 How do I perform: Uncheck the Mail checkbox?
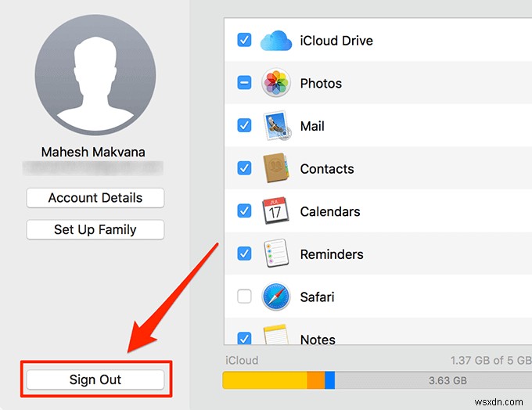pyautogui.click(x=244, y=125)
